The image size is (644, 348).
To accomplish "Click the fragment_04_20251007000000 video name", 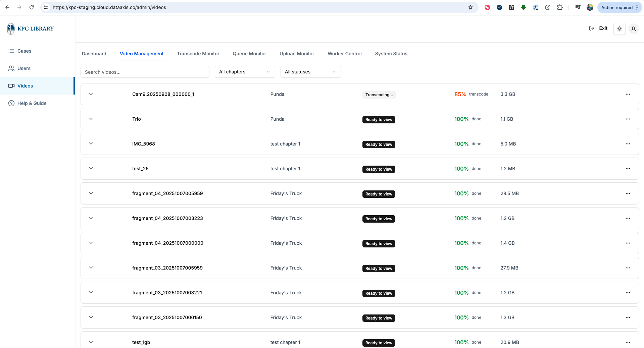I will pyautogui.click(x=168, y=243).
